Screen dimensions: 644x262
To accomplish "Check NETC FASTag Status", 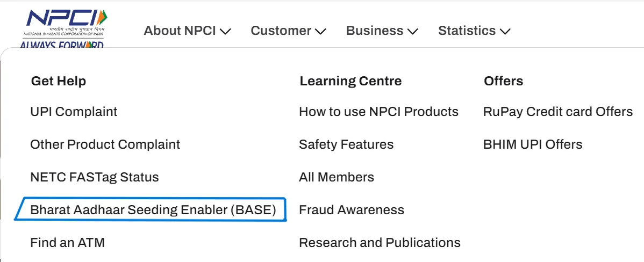I will point(94,177).
